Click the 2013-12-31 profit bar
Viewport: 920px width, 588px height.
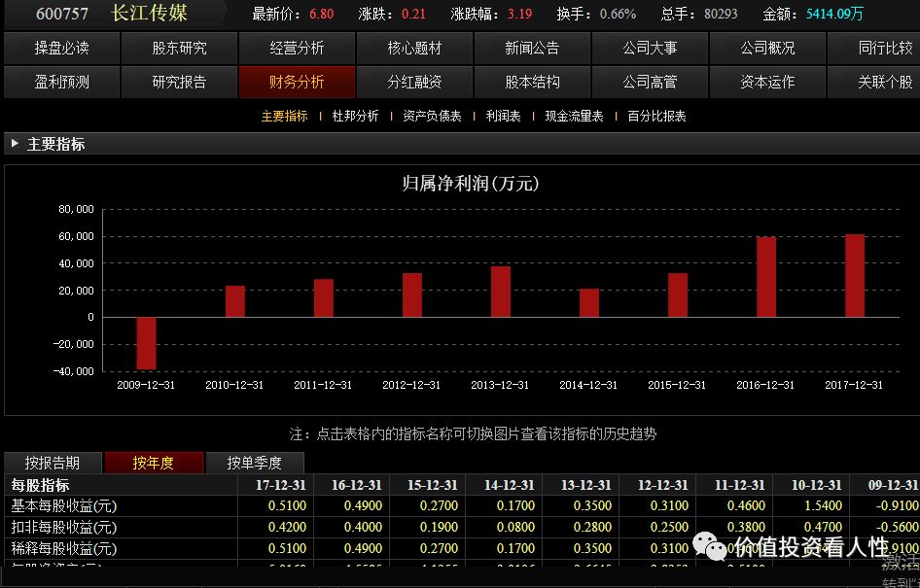tap(501, 292)
